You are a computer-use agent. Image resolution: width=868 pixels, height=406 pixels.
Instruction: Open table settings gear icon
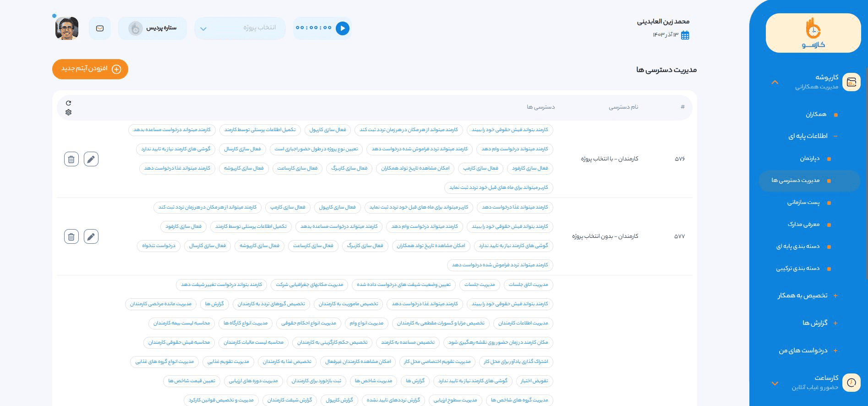[69, 112]
